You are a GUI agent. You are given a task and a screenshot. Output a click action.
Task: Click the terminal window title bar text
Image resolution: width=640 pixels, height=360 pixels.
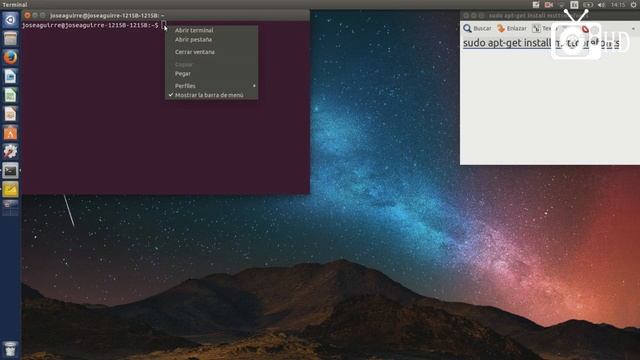point(107,16)
